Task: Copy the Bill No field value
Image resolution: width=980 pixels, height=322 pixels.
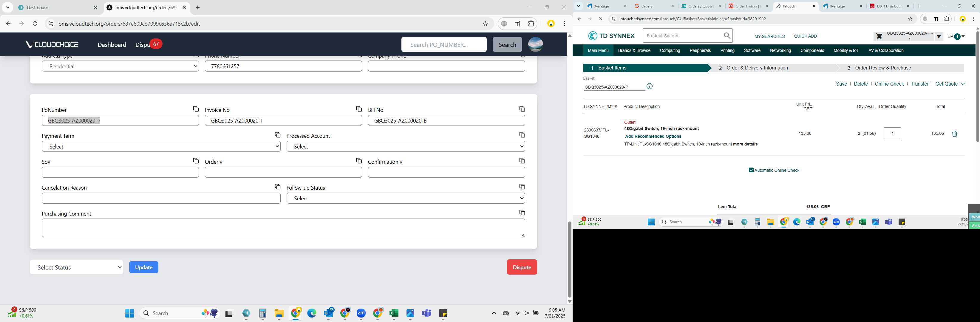Action: (x=522, y=109)
